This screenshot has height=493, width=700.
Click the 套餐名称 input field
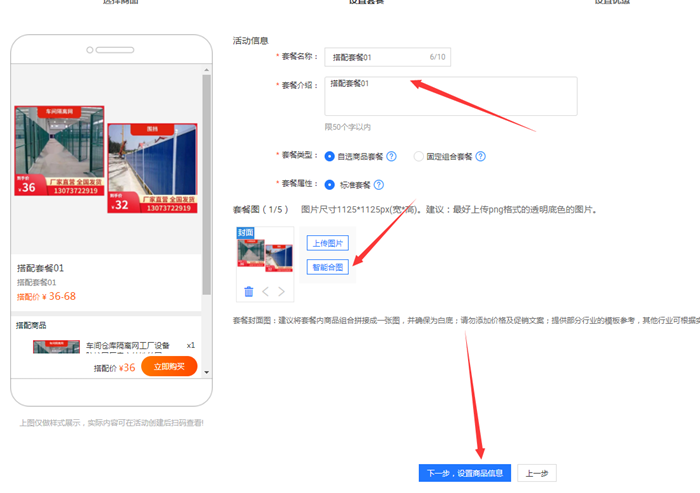click(x=378, y=58)
